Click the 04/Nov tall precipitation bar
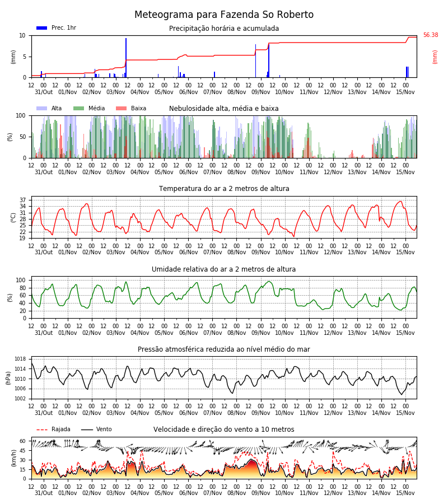448x504 pixels. [x=126, y=58]
